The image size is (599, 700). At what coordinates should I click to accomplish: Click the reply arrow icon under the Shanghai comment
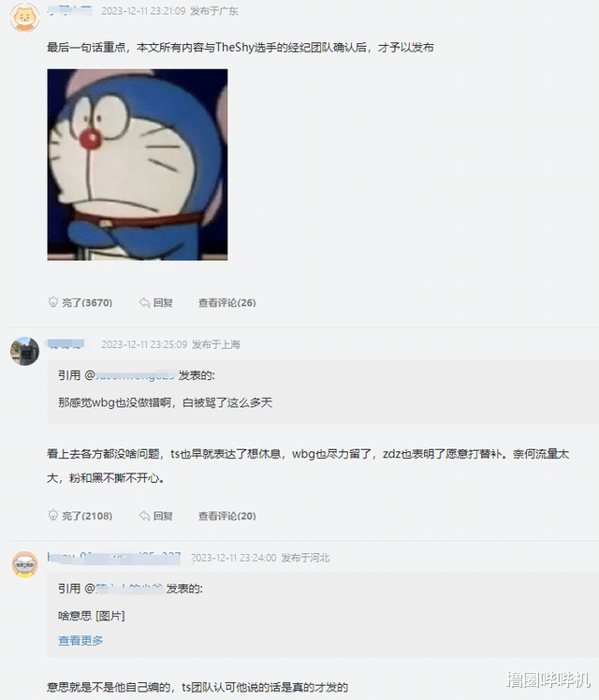[x=144, y=516]
